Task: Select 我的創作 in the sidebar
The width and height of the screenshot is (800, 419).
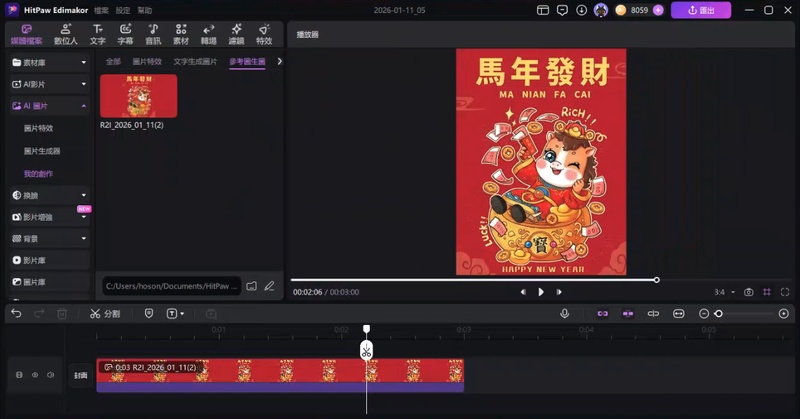Action: click(x=38, y=174)
